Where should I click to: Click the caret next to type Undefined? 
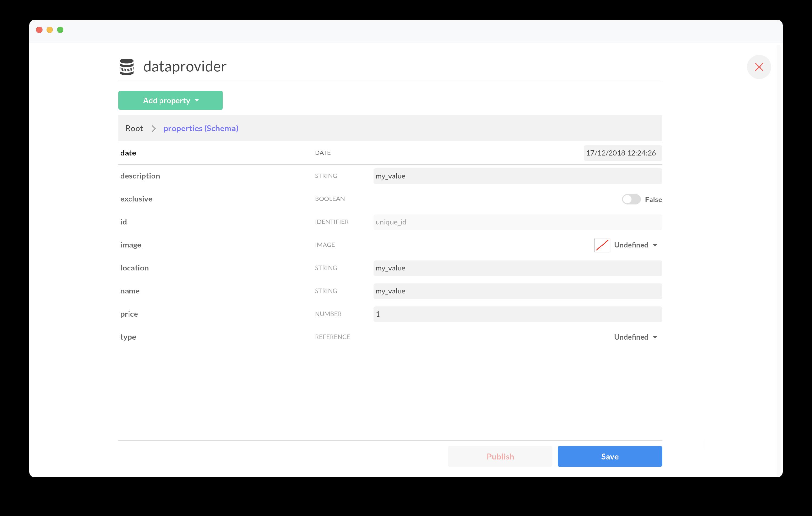tap(655, 337)
